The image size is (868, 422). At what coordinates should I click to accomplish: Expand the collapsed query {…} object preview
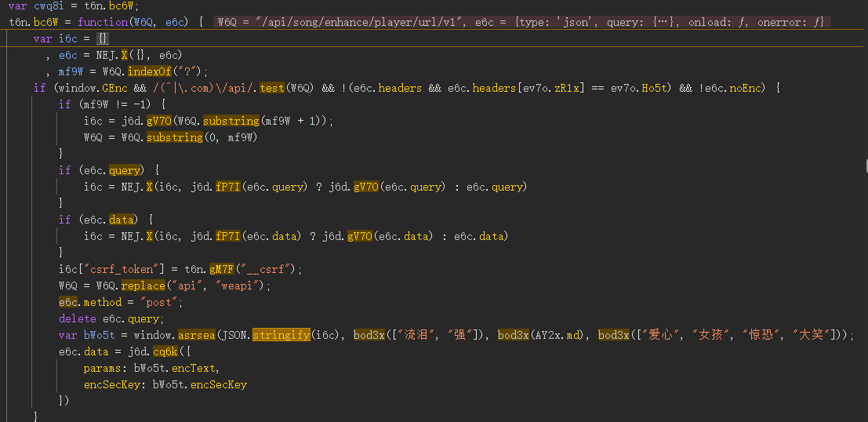663,23
